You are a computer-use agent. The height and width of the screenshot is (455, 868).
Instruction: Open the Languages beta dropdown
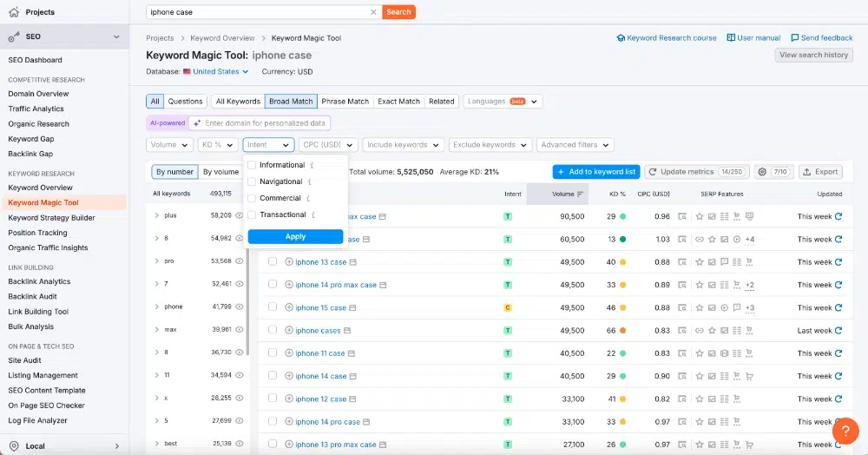point(503,102)
